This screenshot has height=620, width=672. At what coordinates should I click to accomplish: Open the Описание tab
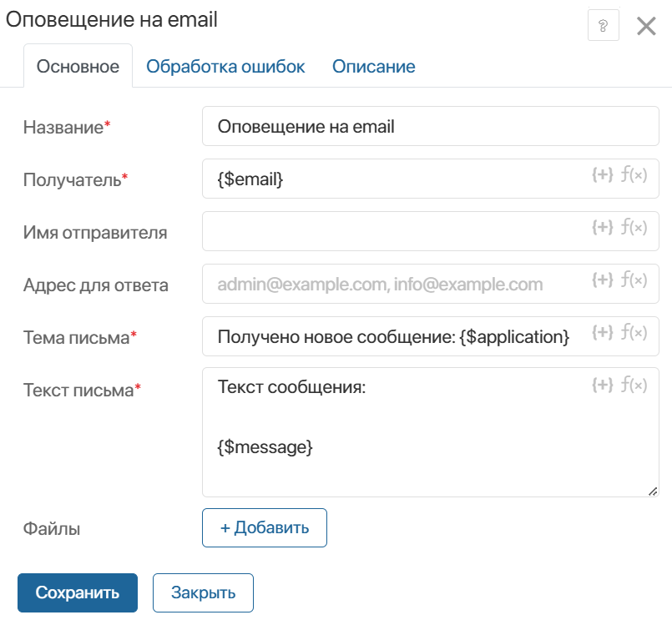click(373, 66)
